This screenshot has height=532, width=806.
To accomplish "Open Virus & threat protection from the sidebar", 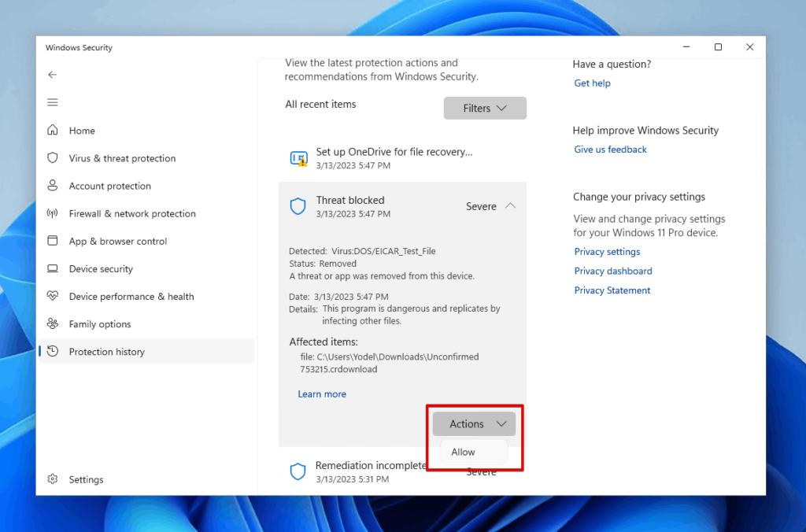I will [x=120, y=158].
